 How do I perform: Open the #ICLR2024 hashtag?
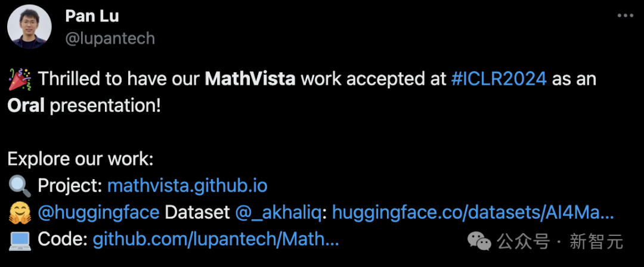click(499, 79)
